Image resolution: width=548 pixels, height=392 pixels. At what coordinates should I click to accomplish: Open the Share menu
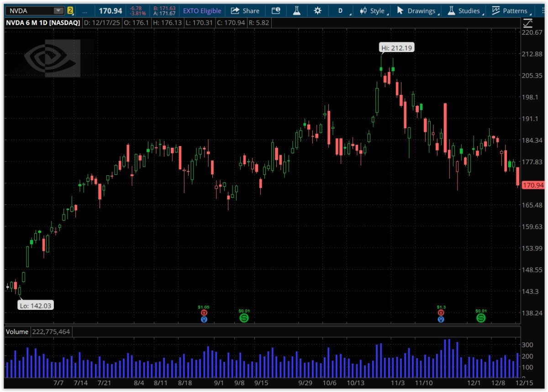point(245,11)
